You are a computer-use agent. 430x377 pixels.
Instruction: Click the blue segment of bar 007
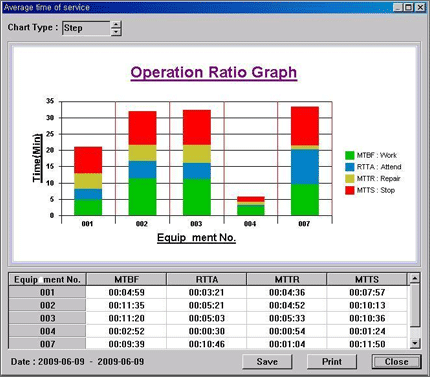point(305,167)
